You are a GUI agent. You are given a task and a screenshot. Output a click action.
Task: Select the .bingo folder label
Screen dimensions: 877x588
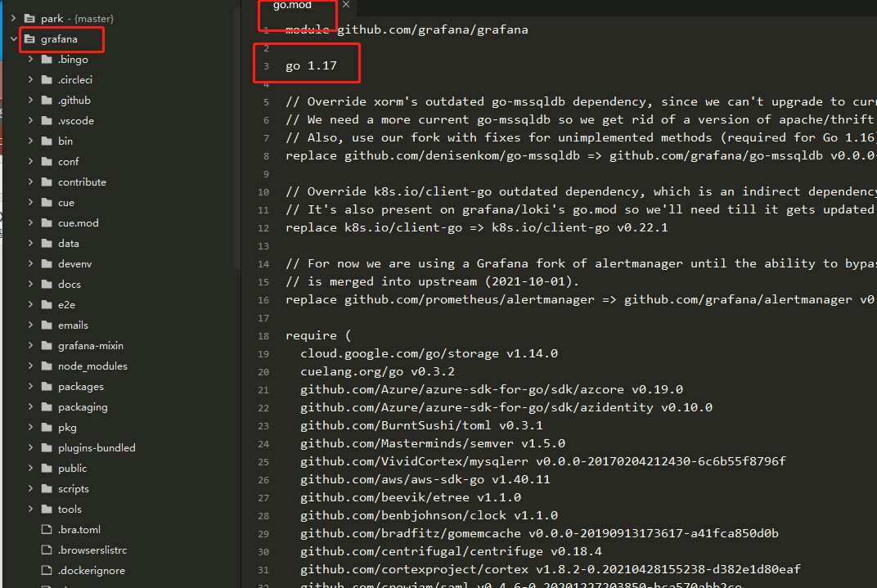pyautogui.click(x=74, y=59)
